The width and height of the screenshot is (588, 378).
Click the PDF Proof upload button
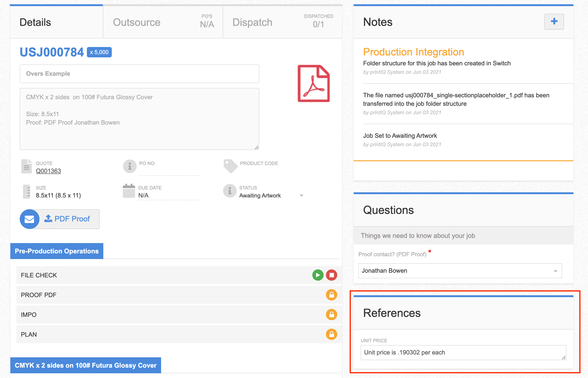[67, 219]
